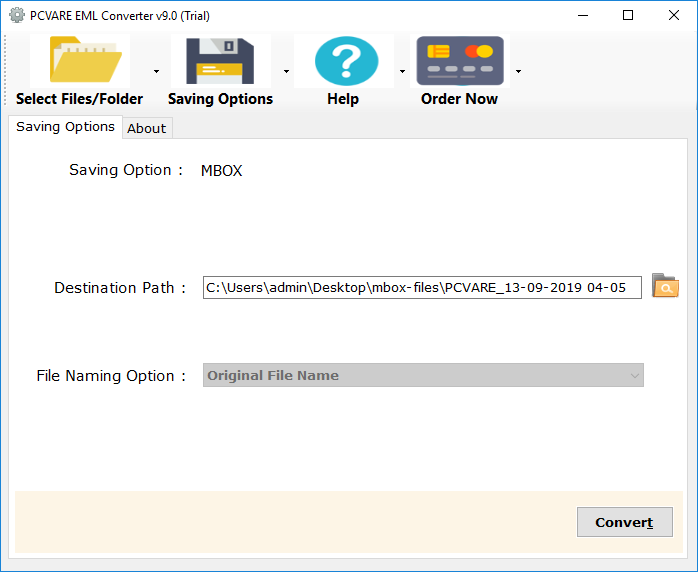
Task: Switch to the Saving Options tab
Action: coord(65,127)
